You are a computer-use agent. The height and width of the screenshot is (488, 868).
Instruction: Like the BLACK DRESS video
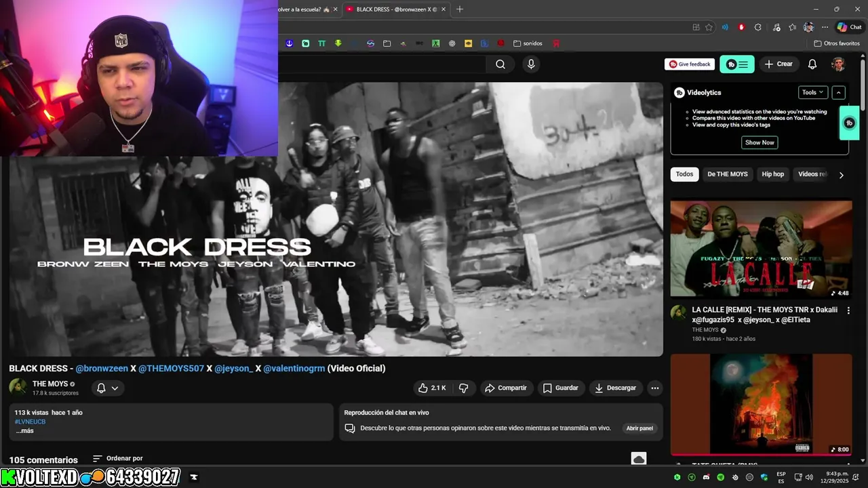[432, 388]
